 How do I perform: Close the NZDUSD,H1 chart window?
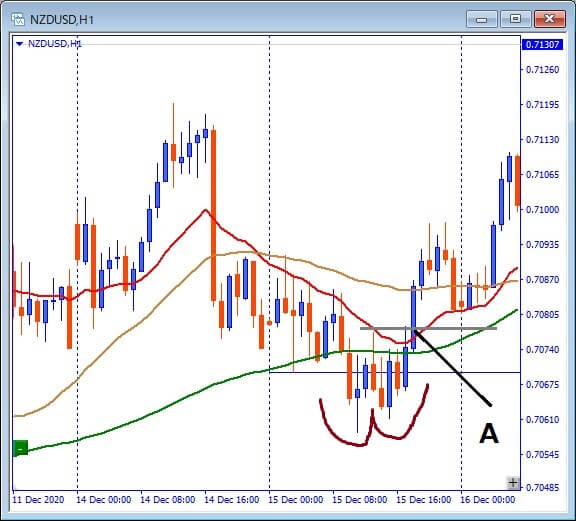[x=549, y=19]
